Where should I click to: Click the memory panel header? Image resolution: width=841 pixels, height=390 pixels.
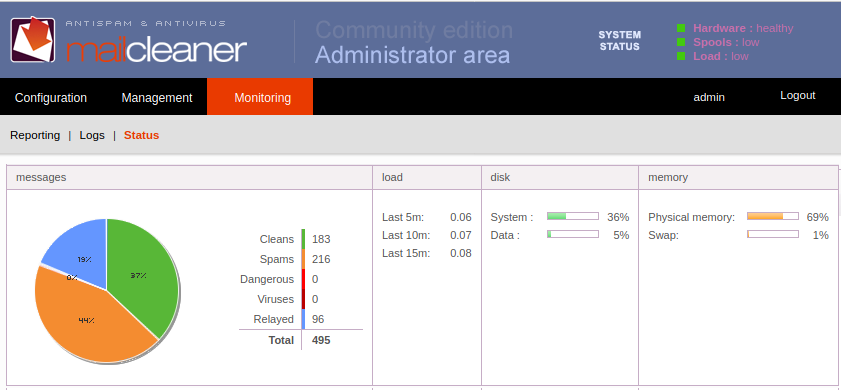pos(739,178)
